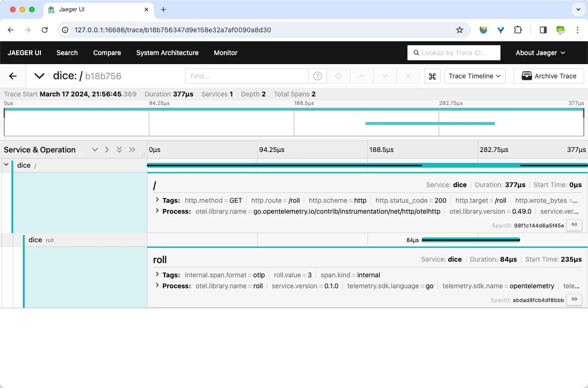Open the search help question mark icon

[318, 76]
